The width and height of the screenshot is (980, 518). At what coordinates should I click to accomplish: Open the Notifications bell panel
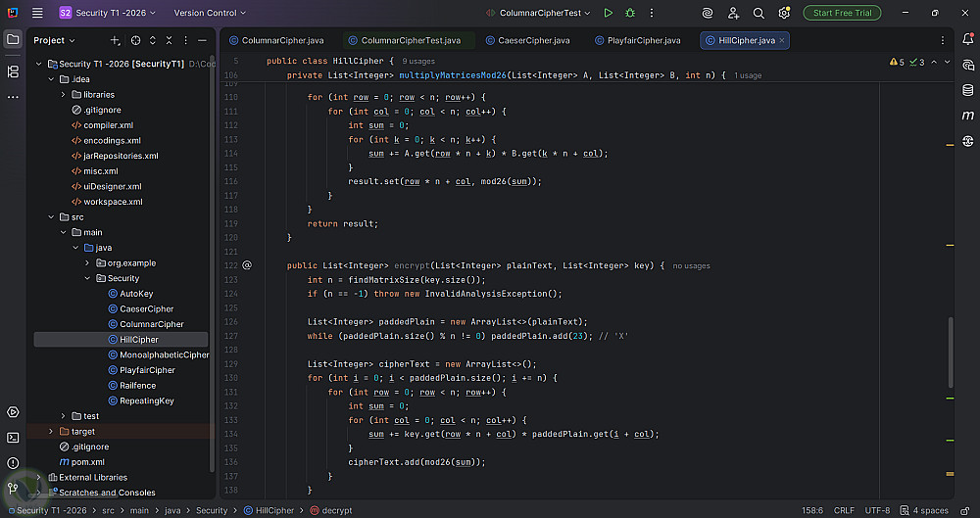(x=967, y=40)
